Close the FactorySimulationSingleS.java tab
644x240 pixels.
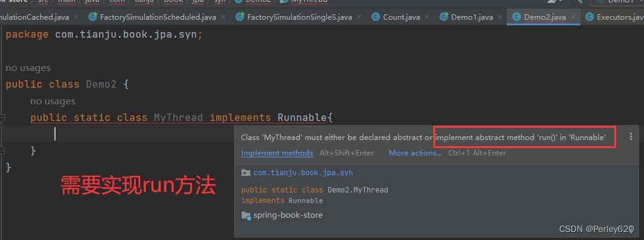click(x=359, y=17)
